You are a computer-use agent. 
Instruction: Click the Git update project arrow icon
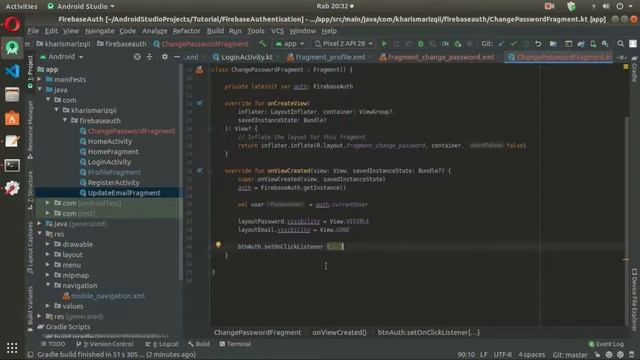point(501,44)
